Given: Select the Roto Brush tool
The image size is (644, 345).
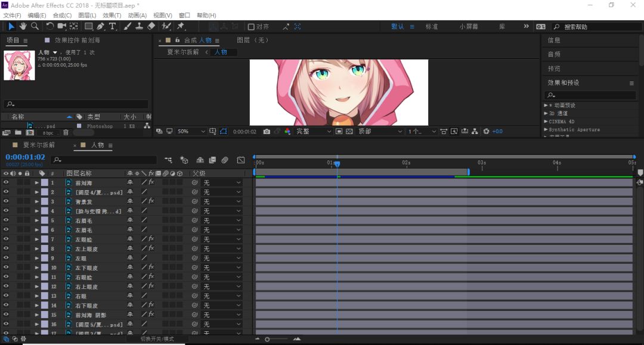Looking at the screenshot, I should click(x=166, y=26).
